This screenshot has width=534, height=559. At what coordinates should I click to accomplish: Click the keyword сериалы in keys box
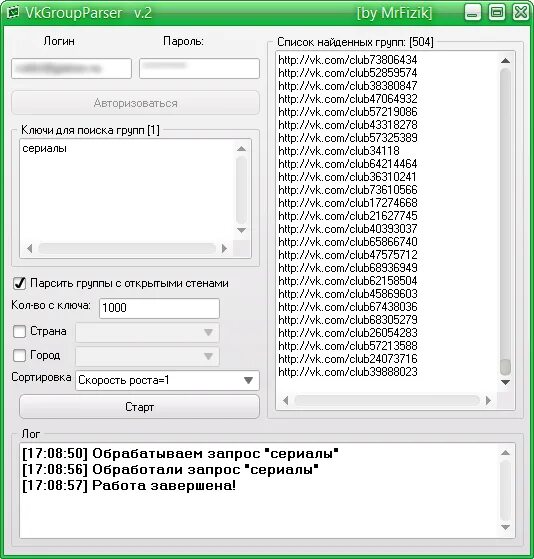[x=44, y=148]
